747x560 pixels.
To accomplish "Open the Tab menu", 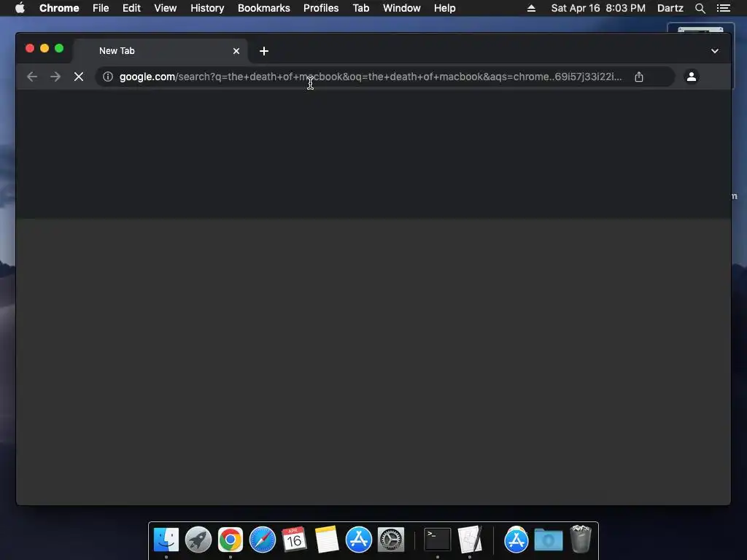I will pos(360,8).
